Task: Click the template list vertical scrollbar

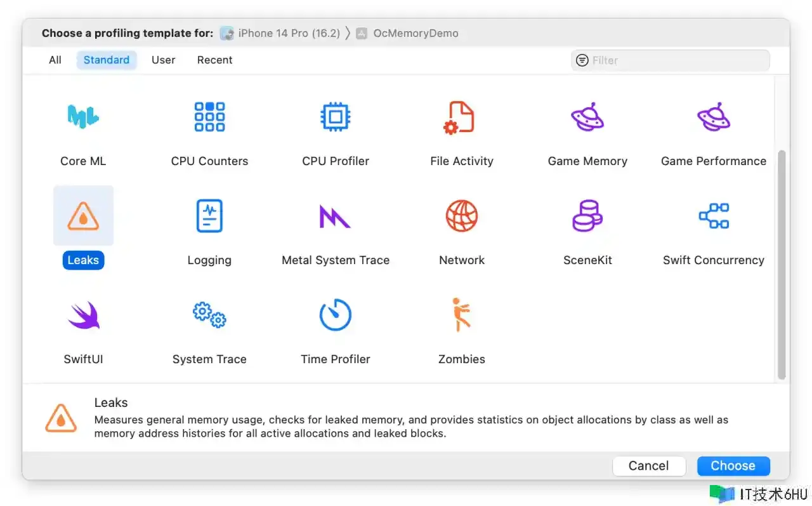Action: (782, 264)
